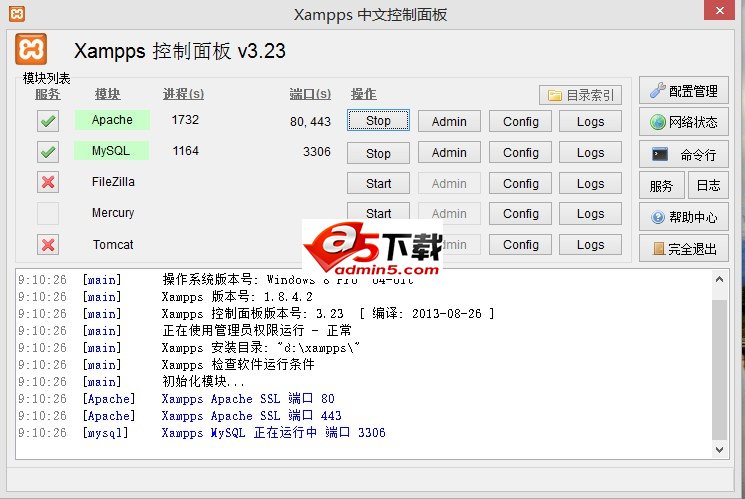Open 网络状态 with the globe icon
Image resolution: width=745 pixels, height=499 pixels.
pos(683,122)
